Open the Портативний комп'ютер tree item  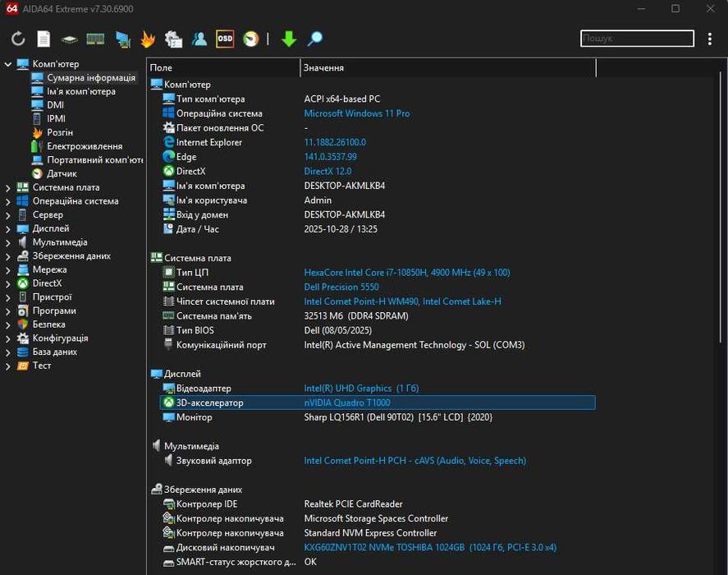pos(94,160)
